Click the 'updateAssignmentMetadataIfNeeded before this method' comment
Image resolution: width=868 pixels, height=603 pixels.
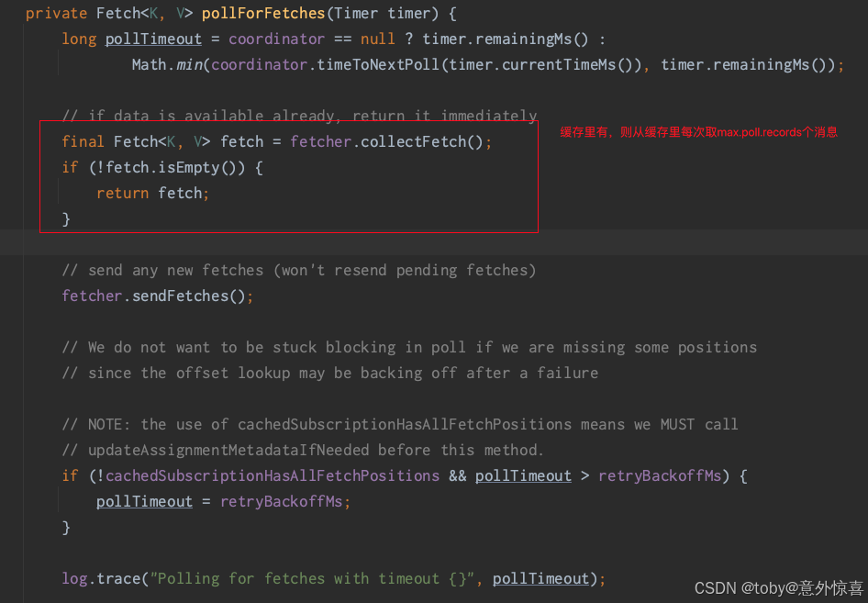(x=302, y=450)
